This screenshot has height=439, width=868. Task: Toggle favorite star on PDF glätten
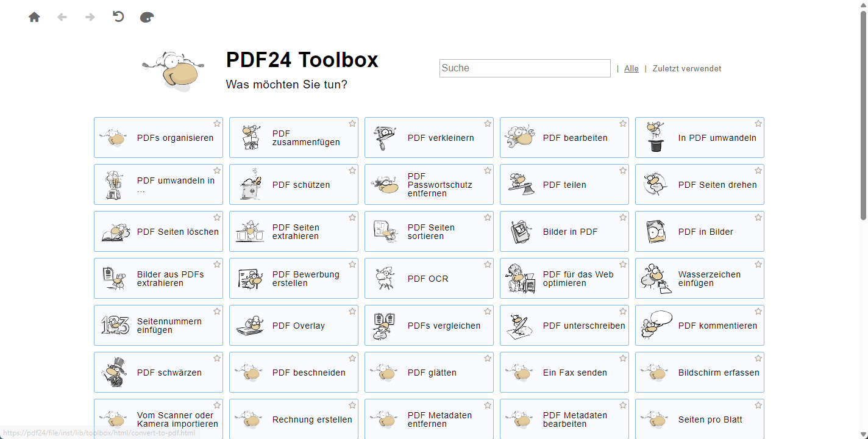488,359
